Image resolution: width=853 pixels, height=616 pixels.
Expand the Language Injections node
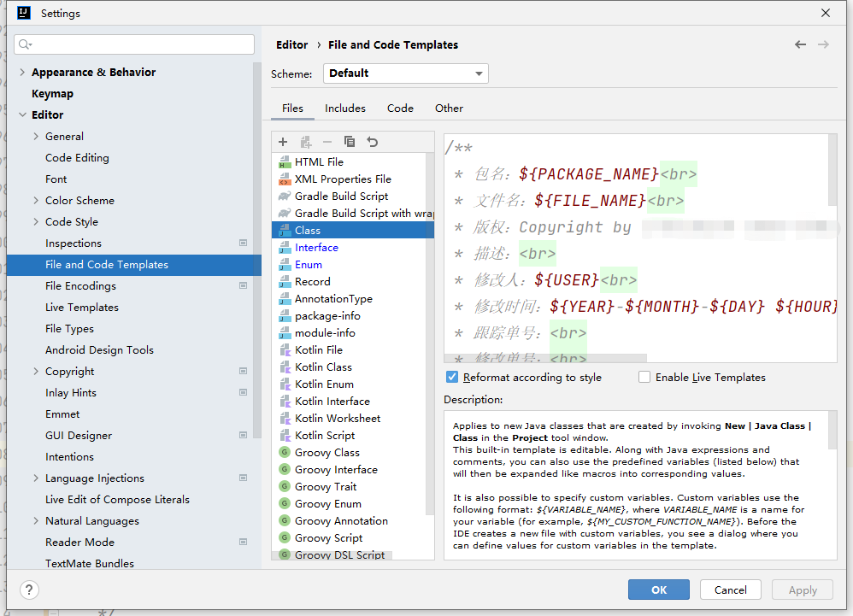tap(36, 478)
